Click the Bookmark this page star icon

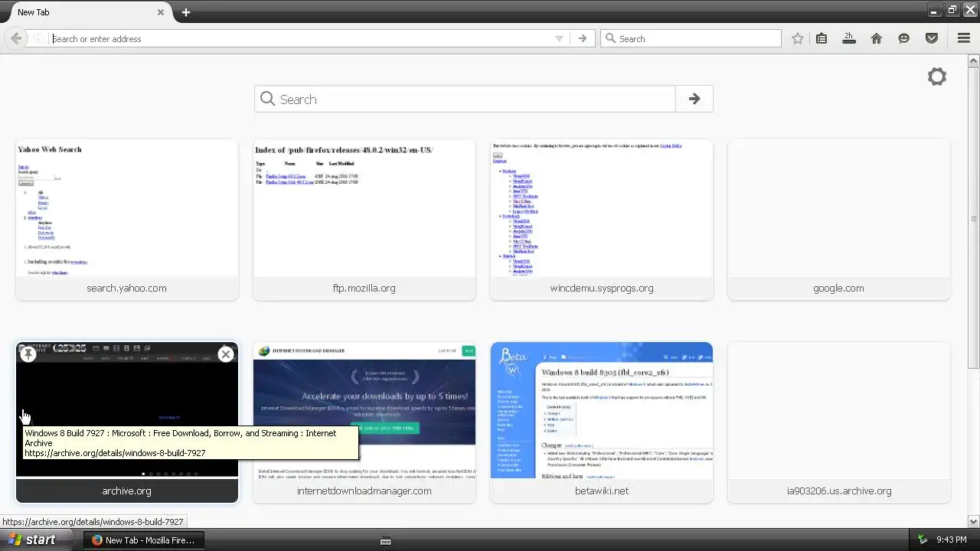798,38
